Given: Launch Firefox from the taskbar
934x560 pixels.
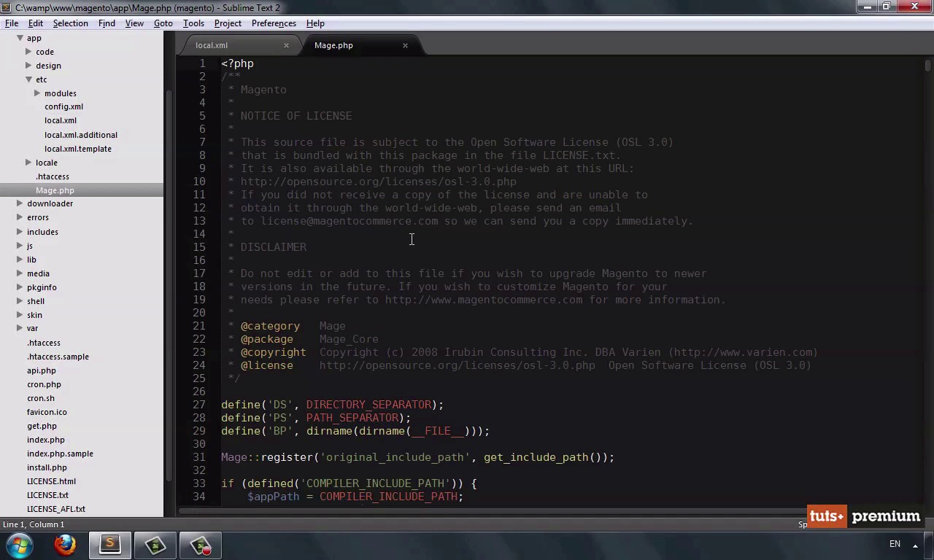Looking at the screenshot, I should click(65, 545).
